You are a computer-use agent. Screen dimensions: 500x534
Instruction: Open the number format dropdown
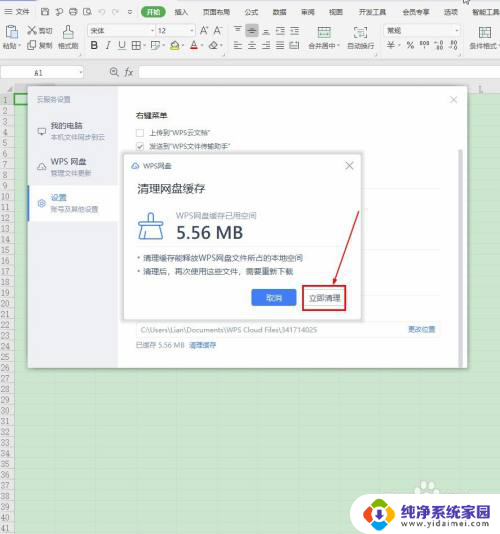[457, 31]
